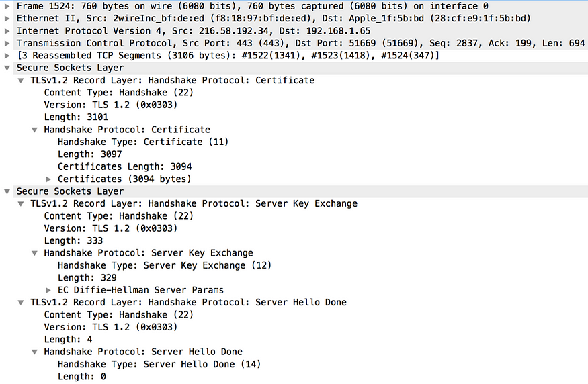Select Length: 3101 field

pyautogui.click(x=76, y=117)
